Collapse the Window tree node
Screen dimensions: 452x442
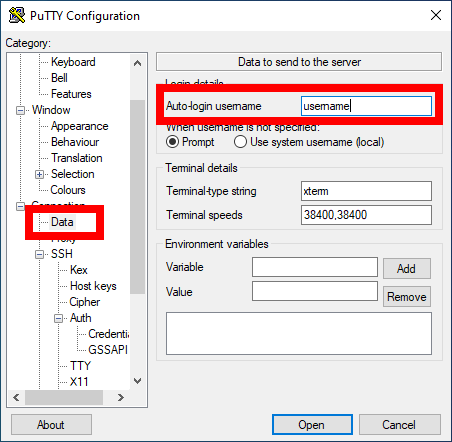pyautogui.click(x=20, y=110)
